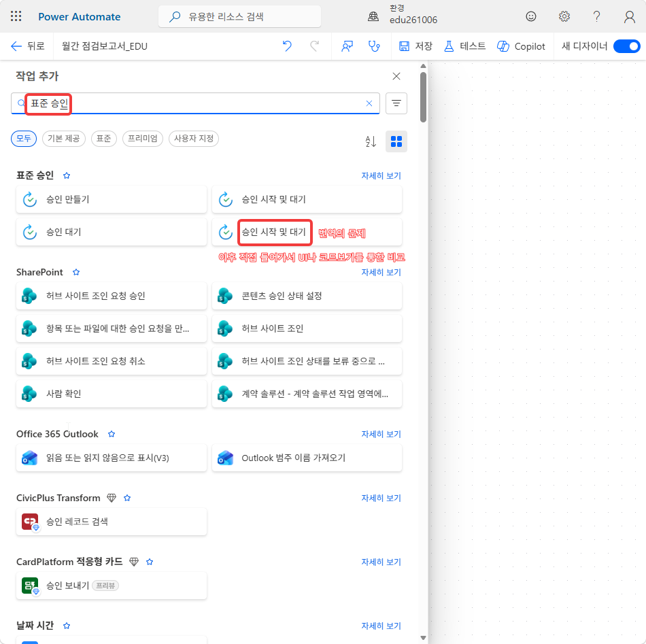Run the 테스트 button

coord(464,46)
